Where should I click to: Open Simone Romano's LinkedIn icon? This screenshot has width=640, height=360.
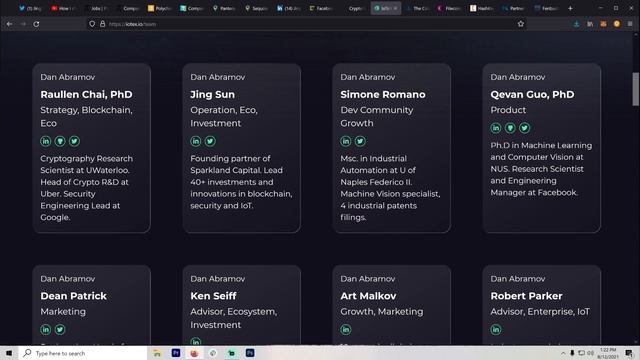(x=346, y=141)
